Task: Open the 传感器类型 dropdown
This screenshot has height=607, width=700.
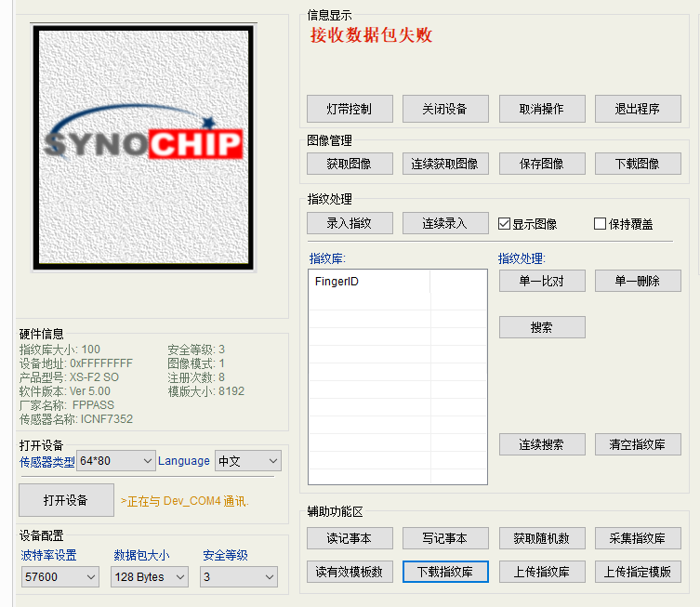Action: 116,461
